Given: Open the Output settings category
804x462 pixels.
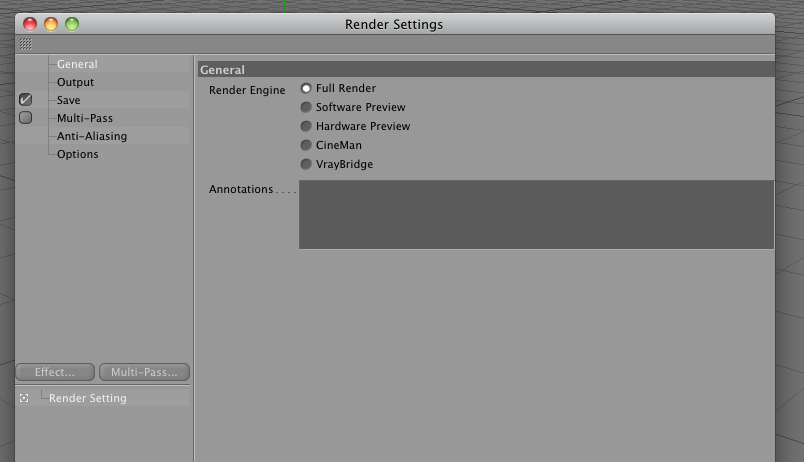Looking at the screenshot, I should pyautogui.click(x=75, y=82).
